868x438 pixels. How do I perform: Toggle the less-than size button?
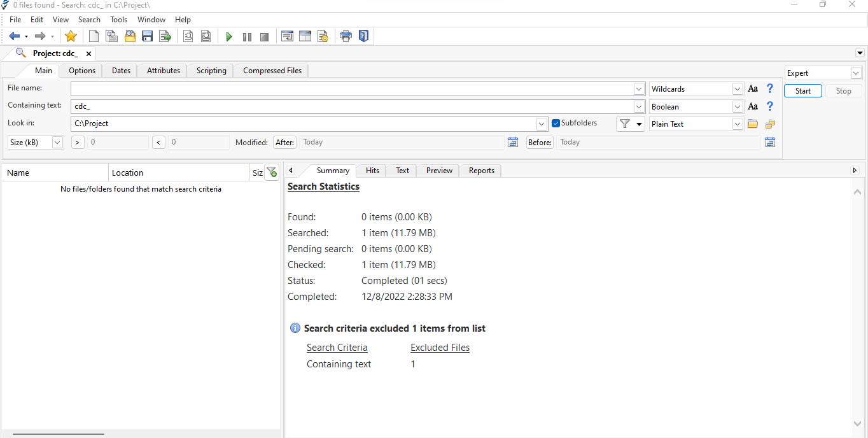158,143
